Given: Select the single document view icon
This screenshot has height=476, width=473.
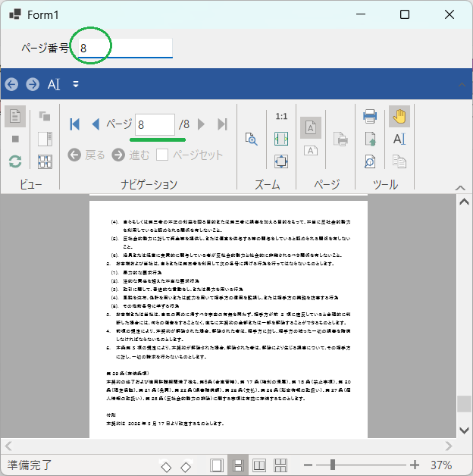Looking at the screenshot, I should click(x=15, y=116).
